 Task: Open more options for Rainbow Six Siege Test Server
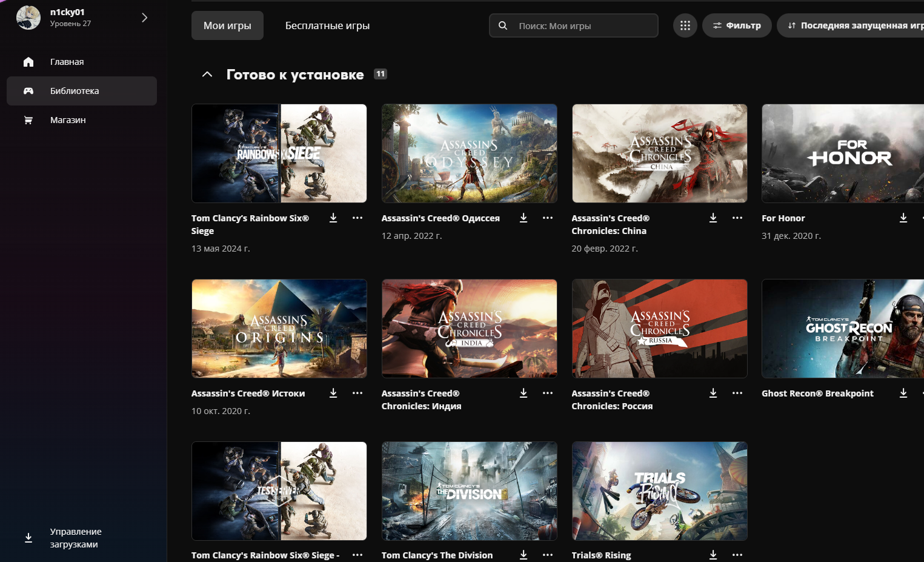point(357,555)
